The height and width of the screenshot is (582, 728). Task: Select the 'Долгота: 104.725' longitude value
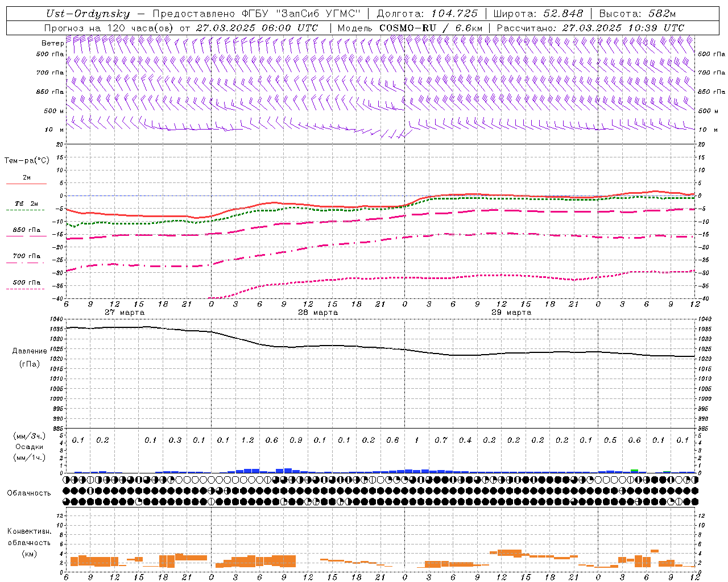coord(427,14)
